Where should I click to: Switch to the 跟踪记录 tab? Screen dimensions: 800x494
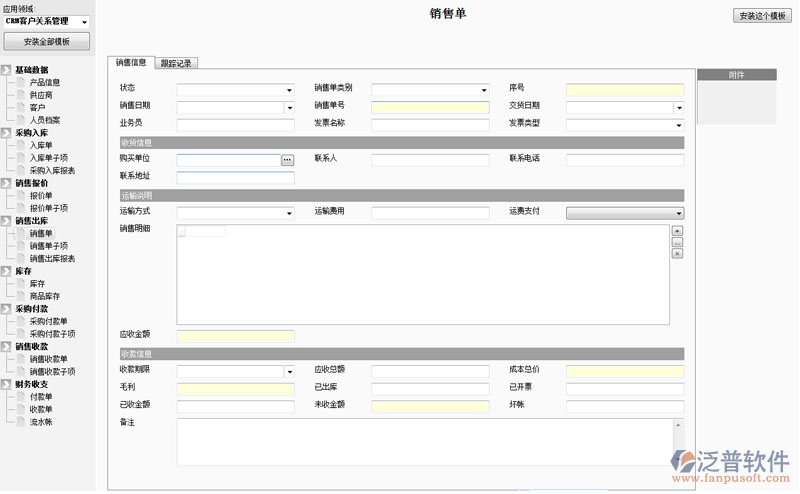[177, 63]
